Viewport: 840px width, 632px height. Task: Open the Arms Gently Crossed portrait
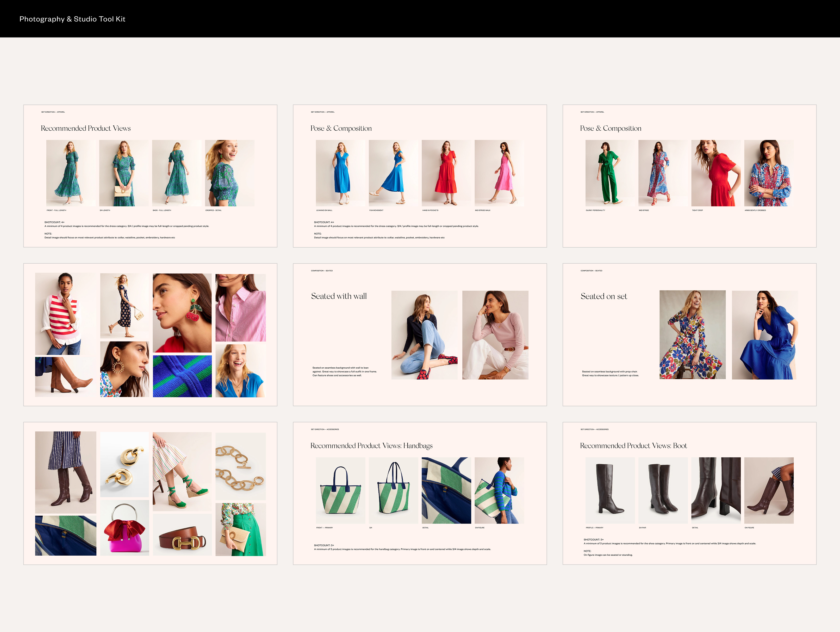point(769,173)
